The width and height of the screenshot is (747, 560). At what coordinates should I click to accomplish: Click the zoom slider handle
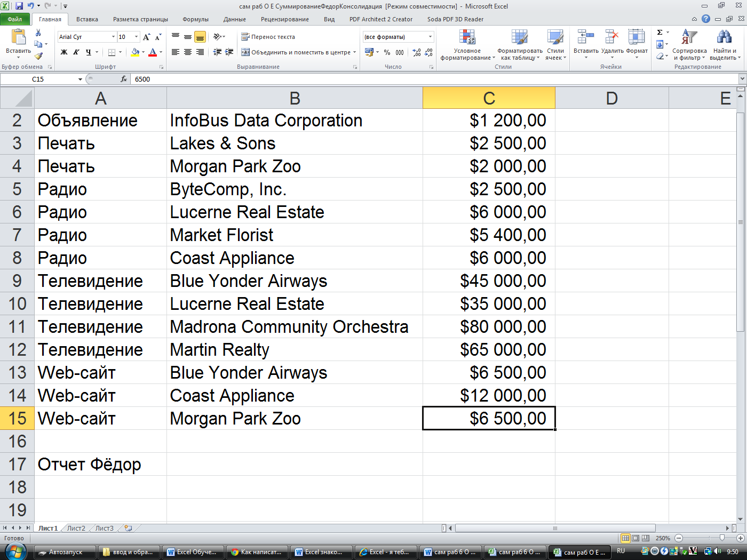click(x=721, y=538)
